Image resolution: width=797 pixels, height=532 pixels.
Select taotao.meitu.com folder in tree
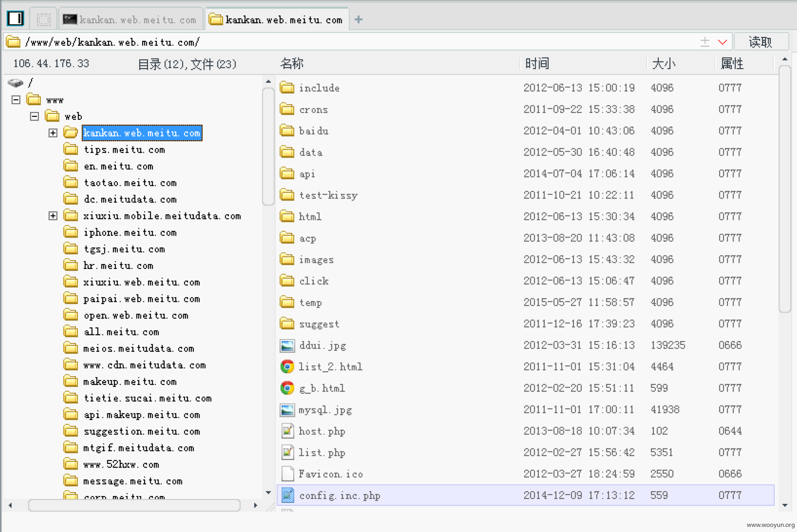click(x=130, y=183)
